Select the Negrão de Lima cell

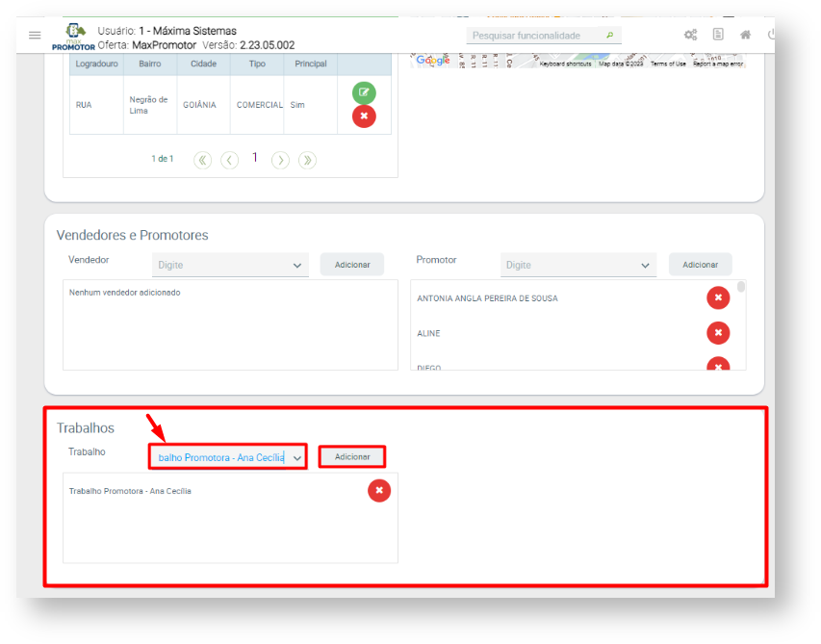coord(148,105)
